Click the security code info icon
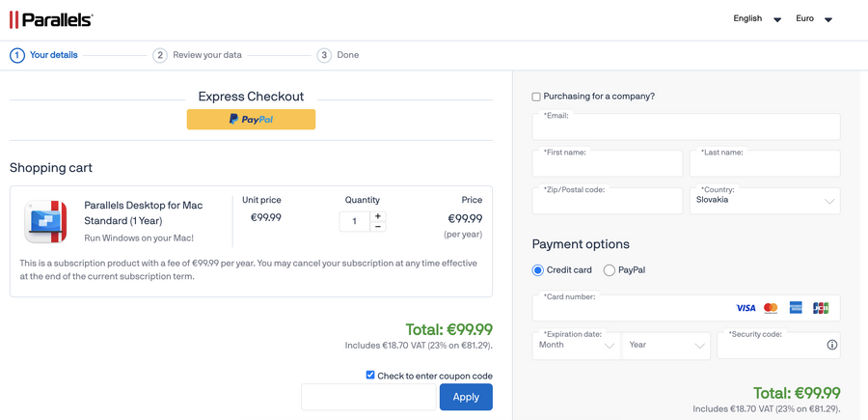 pyautogui.click(x=831, y=345)
